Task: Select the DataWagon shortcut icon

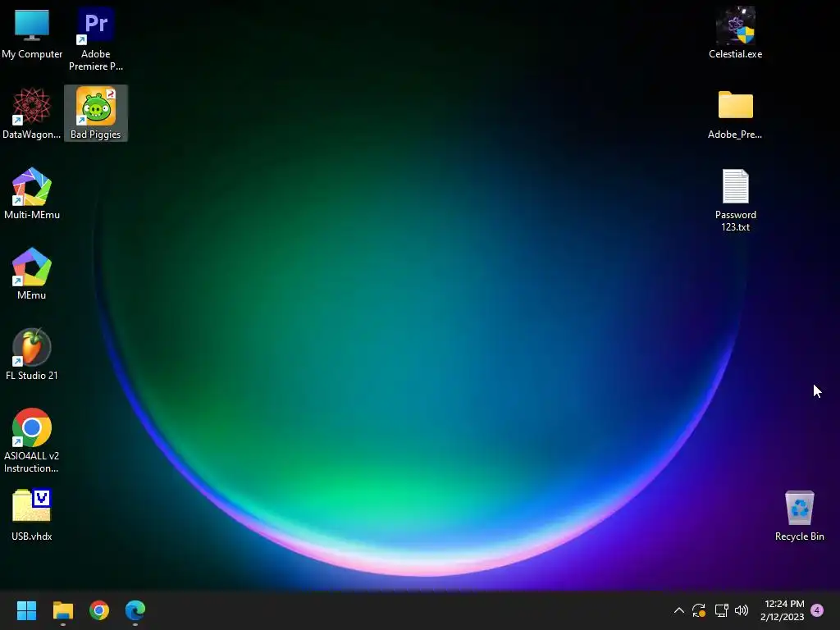Action: (x=32, y=113)
